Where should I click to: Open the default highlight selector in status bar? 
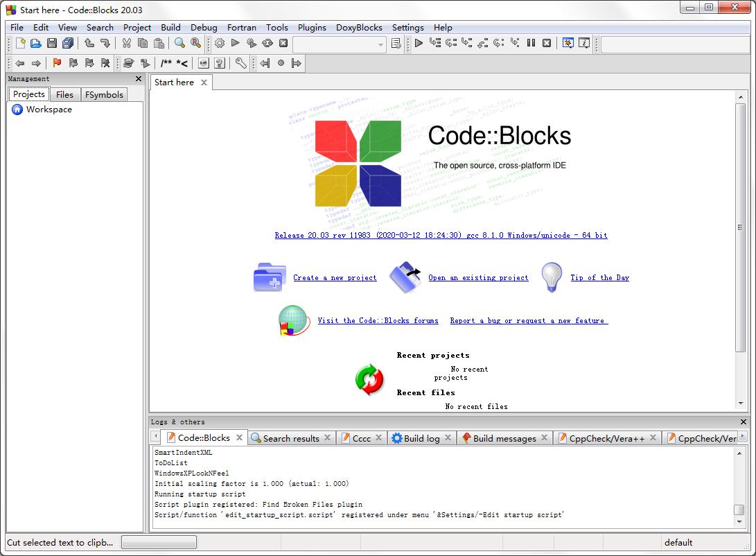click(679, 543)
